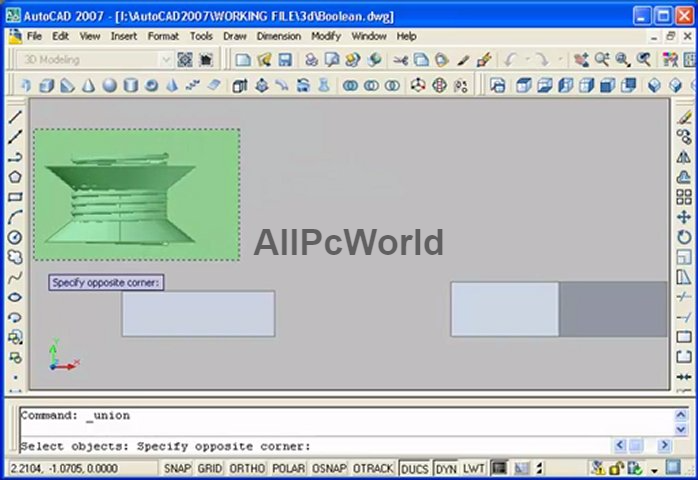Select the Extrude tool

pyautogui.click(x=240, y=85)
